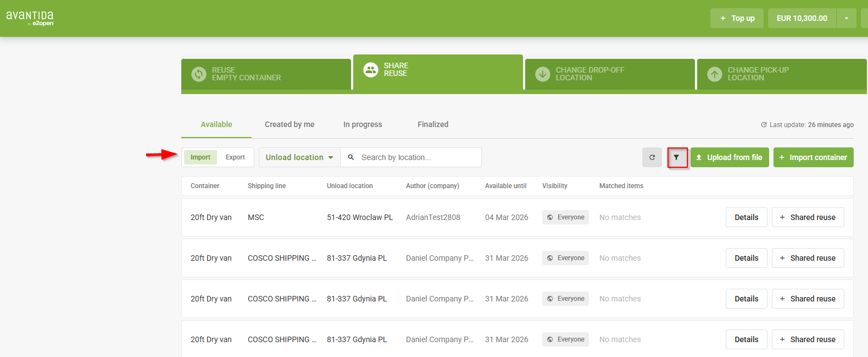
Task: Open the Change Drop-off Location tab
Action: [x=610, y=74]
